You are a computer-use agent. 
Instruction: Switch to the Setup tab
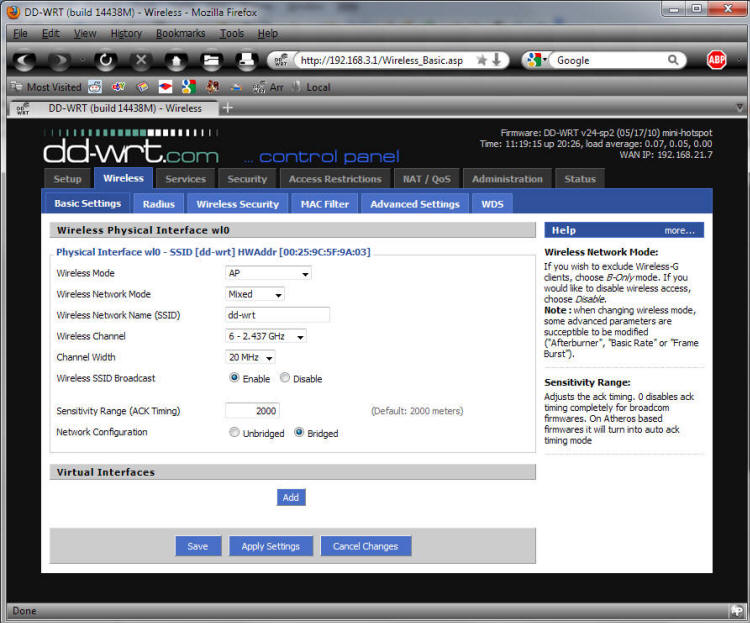point(67,179)
